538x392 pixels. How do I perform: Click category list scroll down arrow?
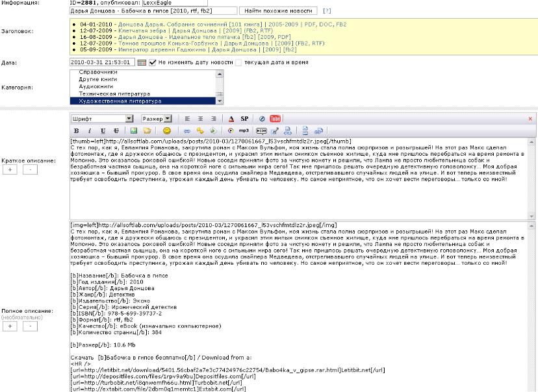coord(220,101)
